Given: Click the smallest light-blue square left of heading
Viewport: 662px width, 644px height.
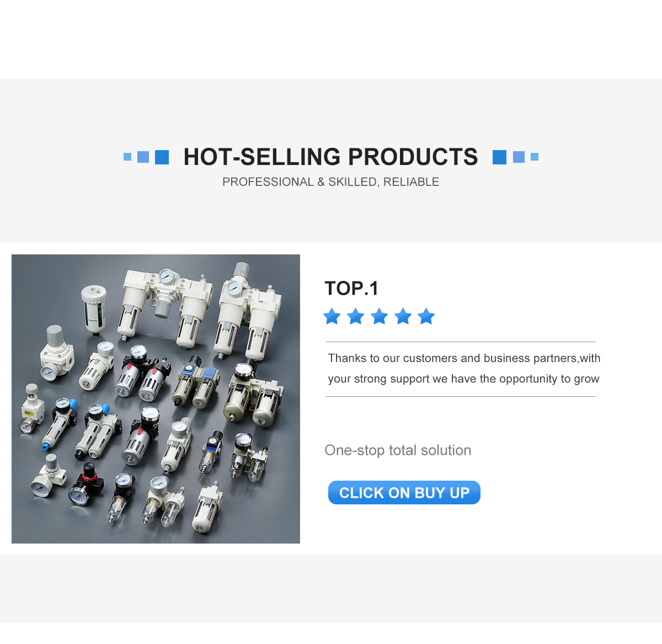Looking at the screenshot, I should [x=127, y=157].
